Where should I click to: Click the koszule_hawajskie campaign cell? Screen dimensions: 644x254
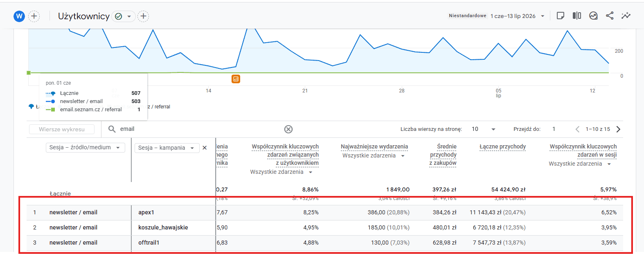[x=163, y=227]
